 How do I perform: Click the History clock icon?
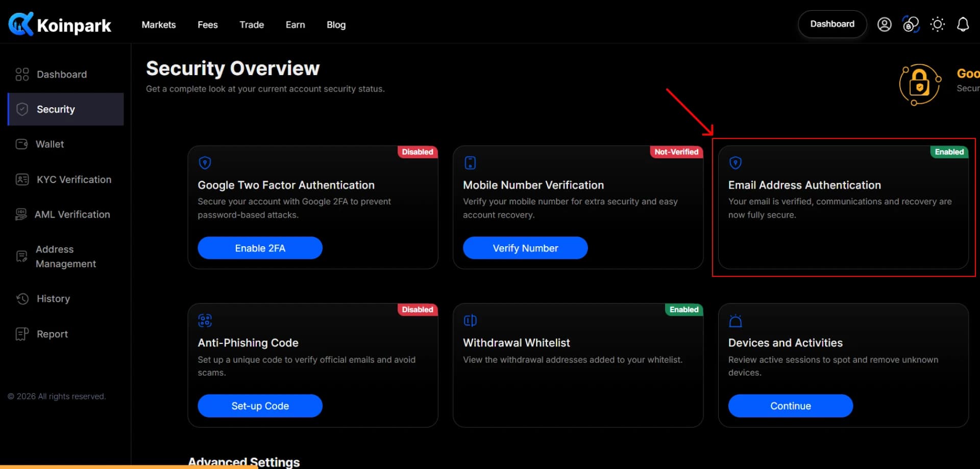[22, 298]
